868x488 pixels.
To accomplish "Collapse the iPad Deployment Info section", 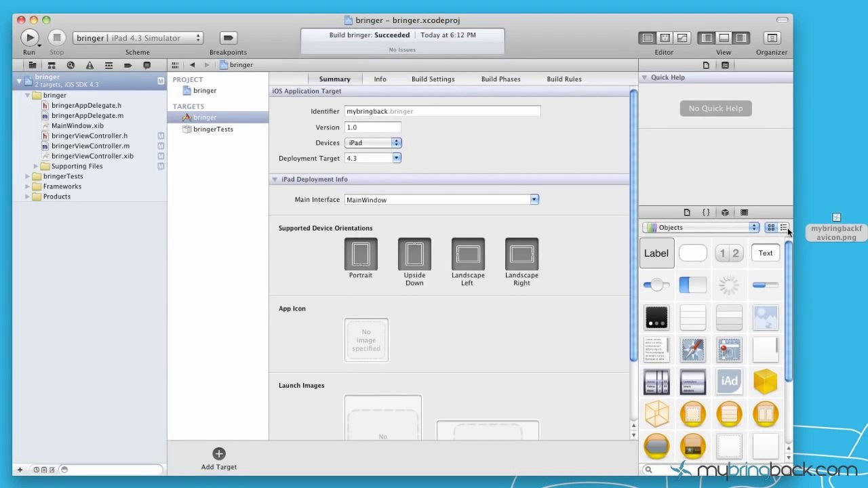I will (275, 180).
